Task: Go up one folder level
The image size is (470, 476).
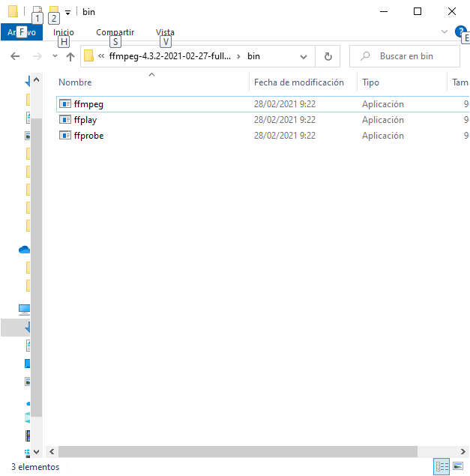Action: [x=70, y=56]
